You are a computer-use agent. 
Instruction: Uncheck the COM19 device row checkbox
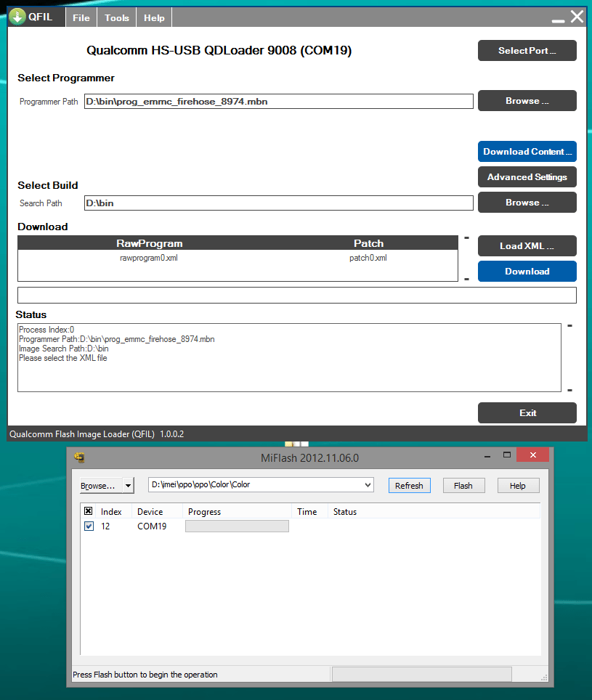click(x=89, y=526)
